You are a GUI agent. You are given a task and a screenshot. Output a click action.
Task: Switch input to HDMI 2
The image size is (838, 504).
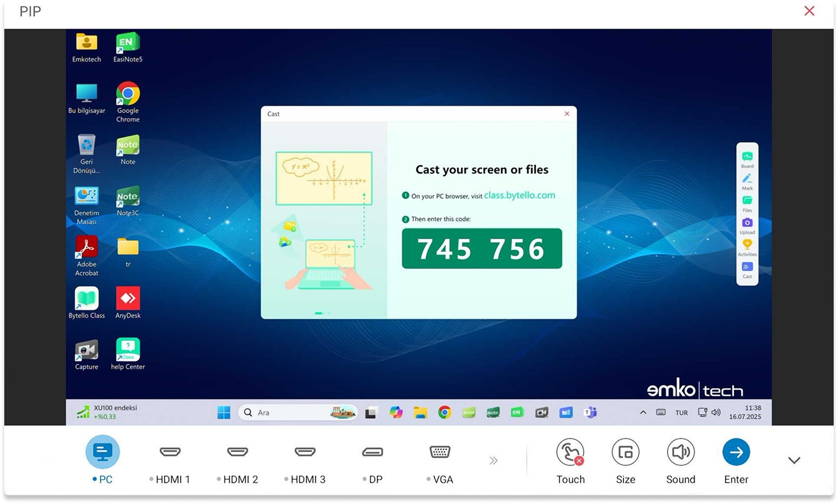pos(238,452)
